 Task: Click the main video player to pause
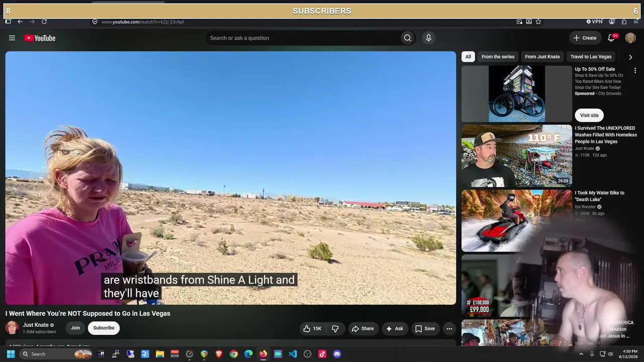coord(231,178)
